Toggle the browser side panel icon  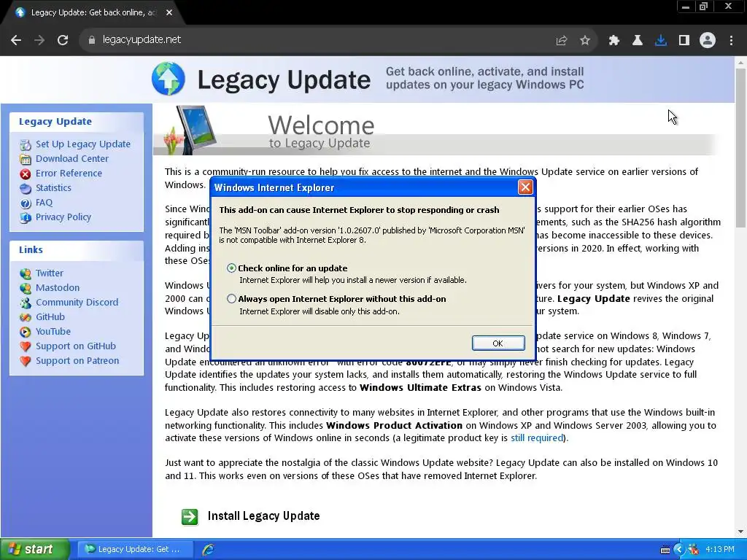(x=684, y=41)
